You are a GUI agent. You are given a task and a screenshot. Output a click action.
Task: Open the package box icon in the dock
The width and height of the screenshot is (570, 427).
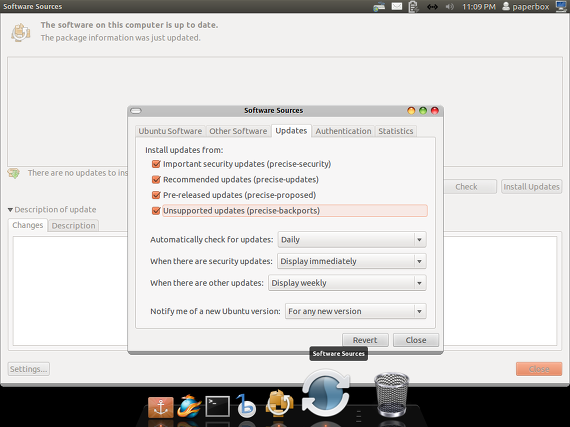point(279,403)
